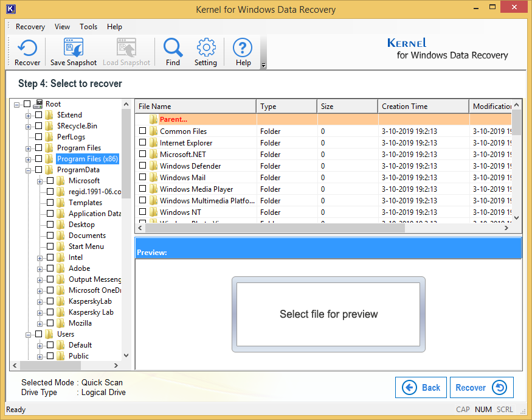The height and width of the screenshot is (420, 532).
Task: Check the Windows Mail checkbox
Action: point(142,177)
